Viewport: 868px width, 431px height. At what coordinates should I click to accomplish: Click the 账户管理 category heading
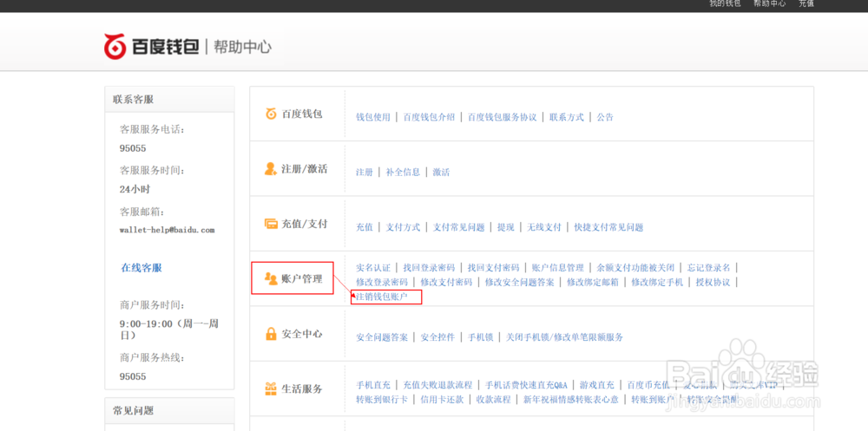302,279
